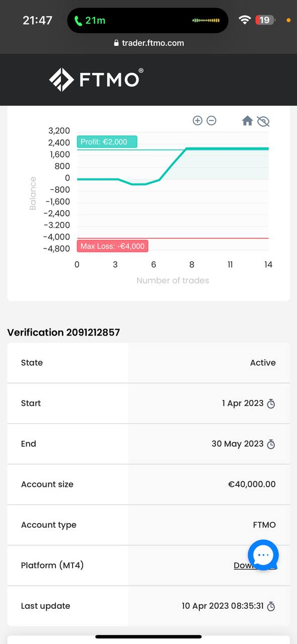Viewport: 297px width, 644px height.
Task: Tap the trader.ftmo.com address bar
Action: point(148,43)
